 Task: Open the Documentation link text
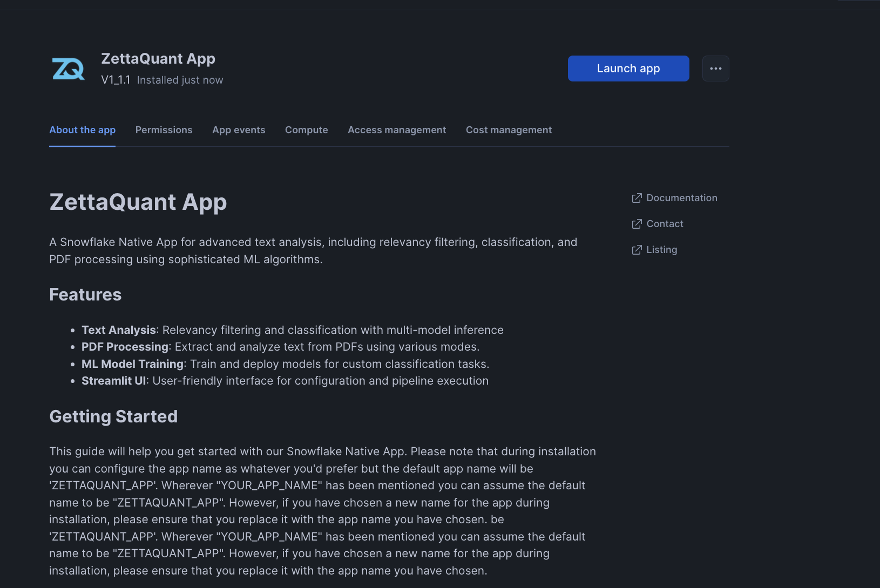681,198
